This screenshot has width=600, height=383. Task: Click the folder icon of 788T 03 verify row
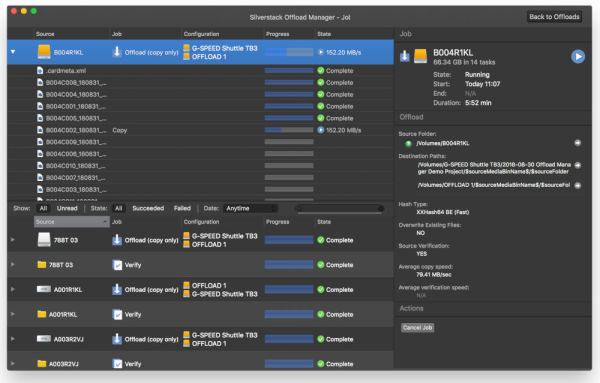pos(42,265)
